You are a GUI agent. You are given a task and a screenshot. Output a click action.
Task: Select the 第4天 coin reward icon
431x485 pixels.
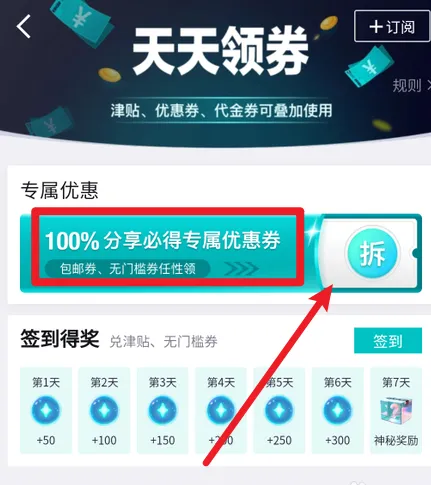click(x=221, y=410)
